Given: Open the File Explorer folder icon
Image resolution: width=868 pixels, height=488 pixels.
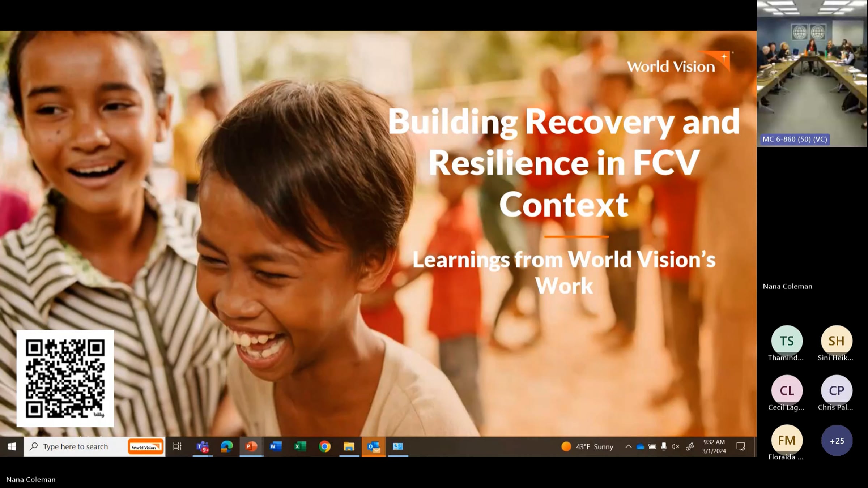Looking at the screenshot, I should 349,447.
